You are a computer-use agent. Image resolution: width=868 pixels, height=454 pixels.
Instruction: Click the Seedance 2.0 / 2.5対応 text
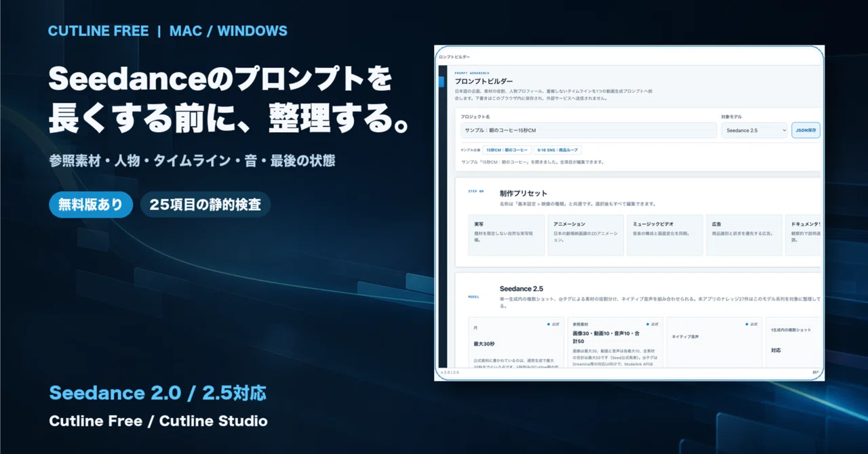(157, 393)
